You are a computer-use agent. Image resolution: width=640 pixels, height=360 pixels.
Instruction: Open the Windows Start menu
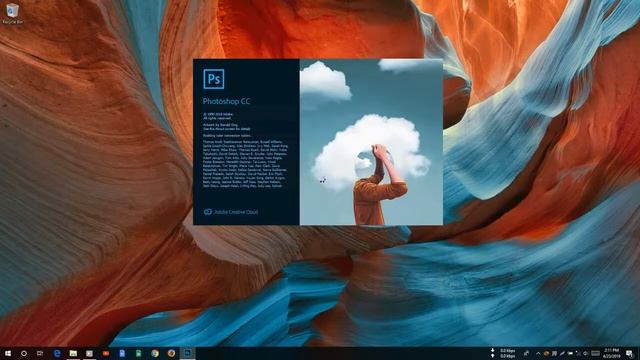[8, 353]
